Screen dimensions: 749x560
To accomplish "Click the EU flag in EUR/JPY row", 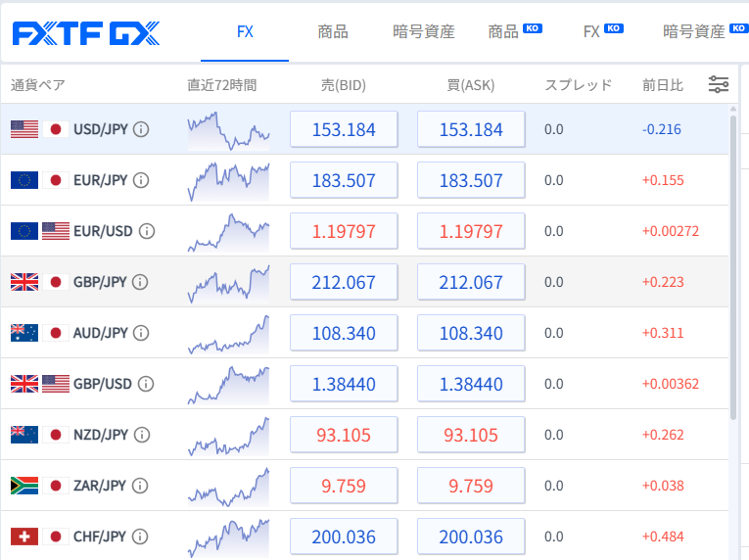I will tap(24, 180).
